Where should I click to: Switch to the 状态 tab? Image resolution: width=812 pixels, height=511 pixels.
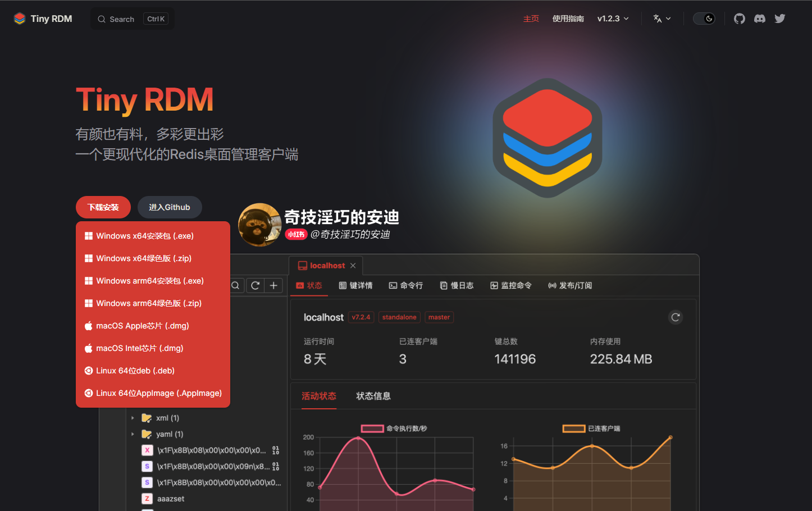(x=309, y=285)
